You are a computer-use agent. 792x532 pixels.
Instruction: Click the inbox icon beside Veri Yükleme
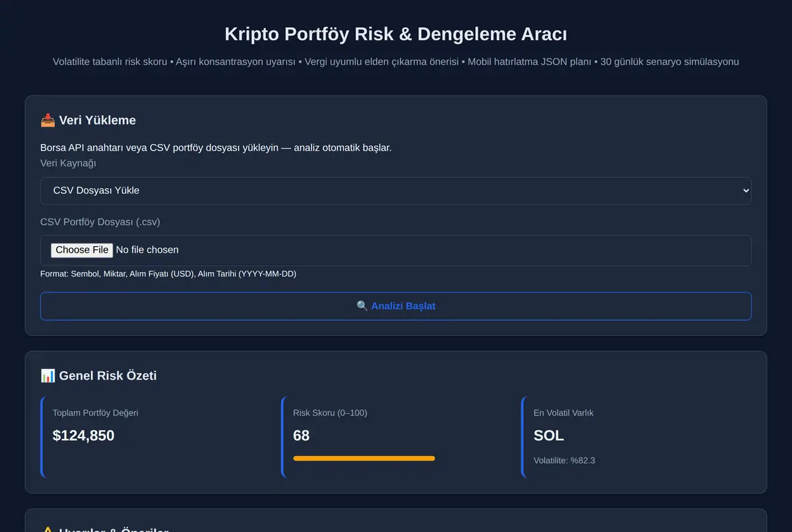coord(48,120)
